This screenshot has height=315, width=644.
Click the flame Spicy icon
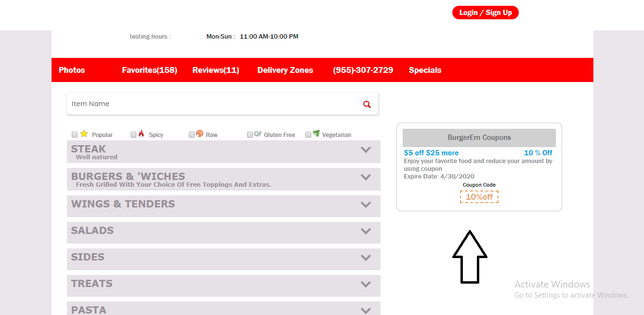pos(141,134)
